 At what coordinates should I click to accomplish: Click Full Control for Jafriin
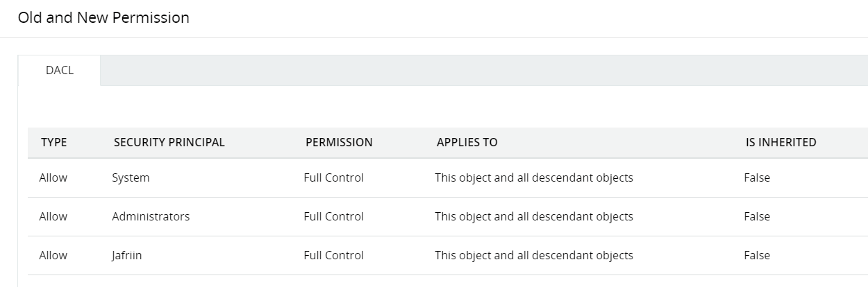coord(333,255)
